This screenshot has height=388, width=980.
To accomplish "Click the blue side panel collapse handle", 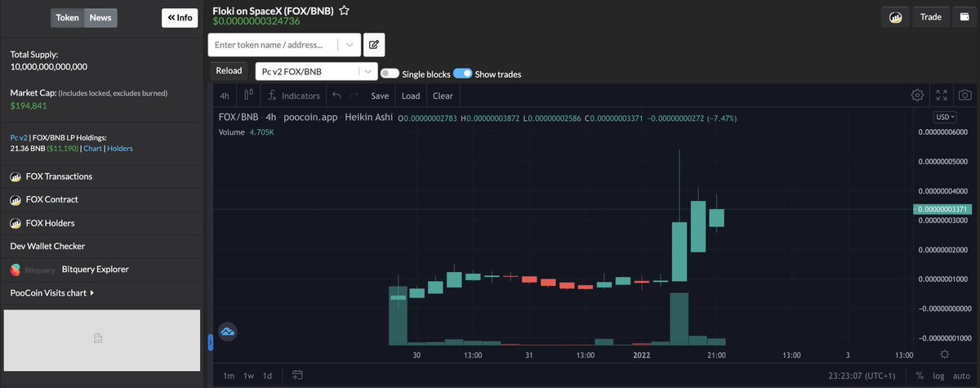I will pyautogui.click(x=210, y=342).
